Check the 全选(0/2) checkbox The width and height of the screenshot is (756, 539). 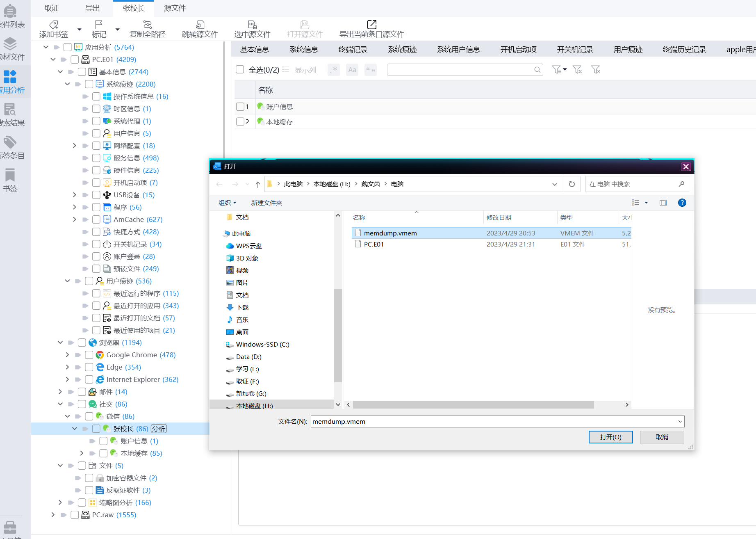point(240,70)
